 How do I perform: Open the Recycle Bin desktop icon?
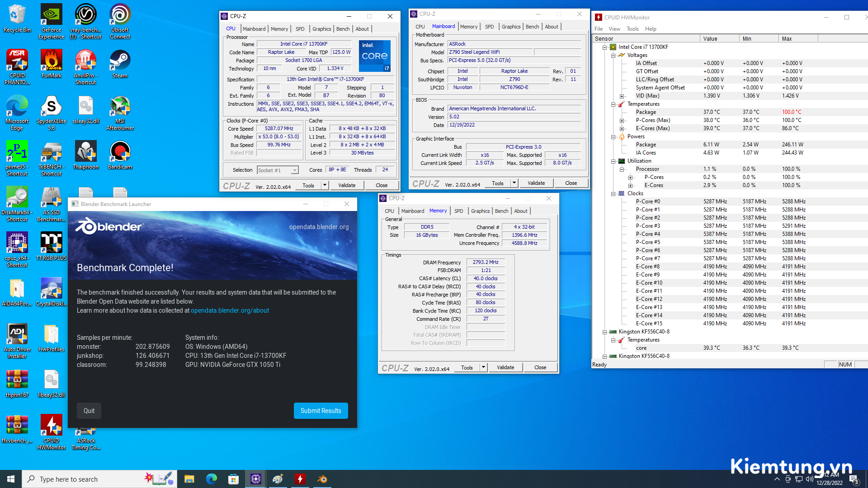[x=17, y=19]
